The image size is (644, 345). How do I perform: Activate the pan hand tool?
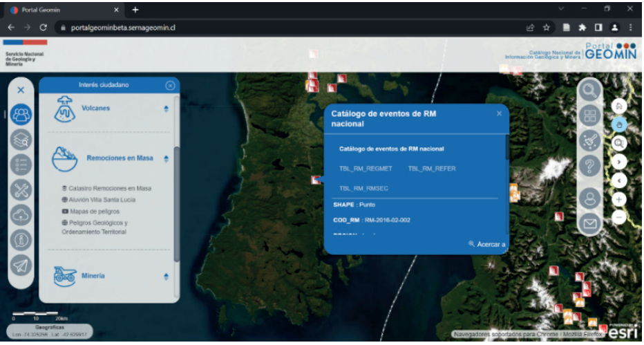tap(618, 124)
